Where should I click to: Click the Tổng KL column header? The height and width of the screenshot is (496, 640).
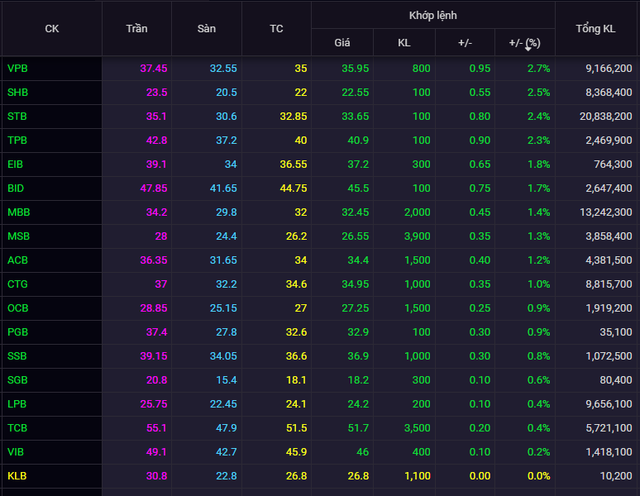coord(596,29)
